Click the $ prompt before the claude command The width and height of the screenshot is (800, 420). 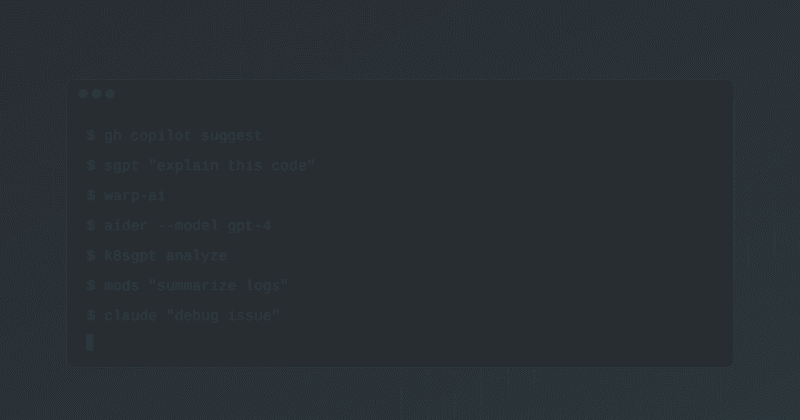tap(90, 316)
